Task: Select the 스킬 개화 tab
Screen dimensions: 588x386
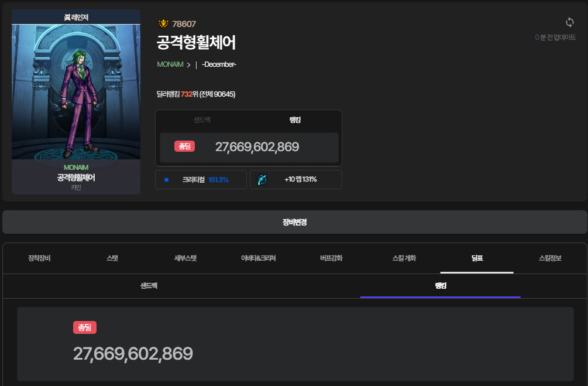Action: [404, 258]
